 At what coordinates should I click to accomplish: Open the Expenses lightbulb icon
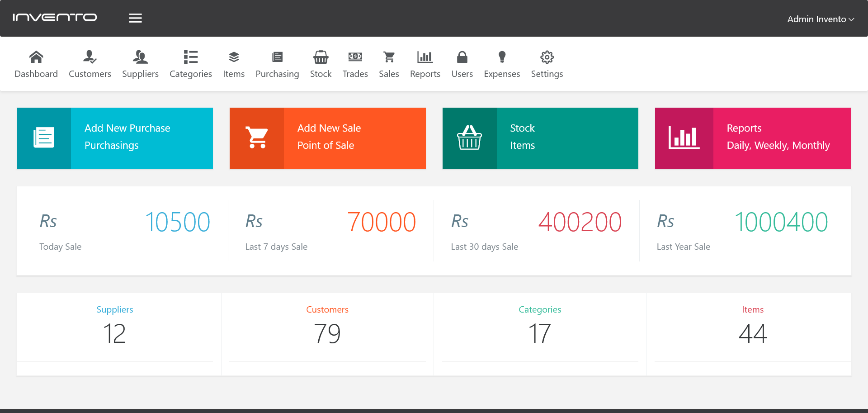(x=502, y=57)
